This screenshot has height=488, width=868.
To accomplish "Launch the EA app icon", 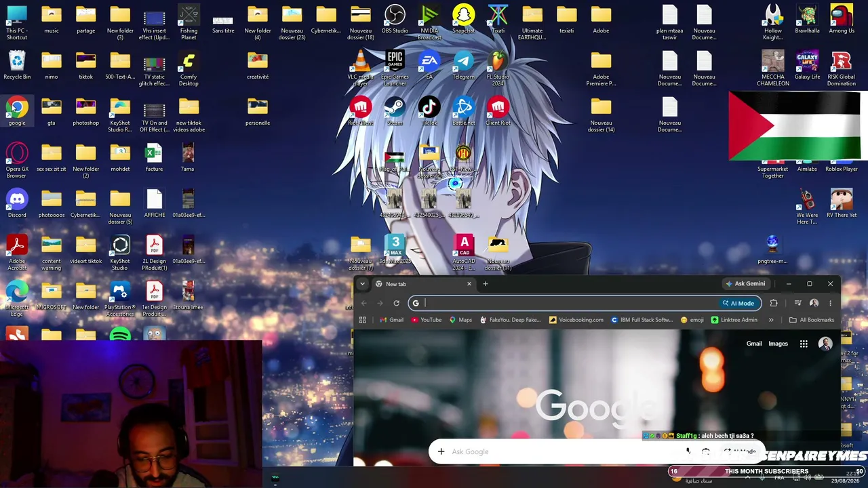I will (x=429, y=66).
